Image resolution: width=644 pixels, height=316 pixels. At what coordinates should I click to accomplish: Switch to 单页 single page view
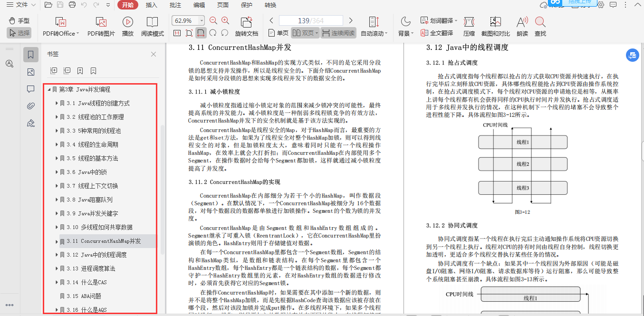pos(278,33)
